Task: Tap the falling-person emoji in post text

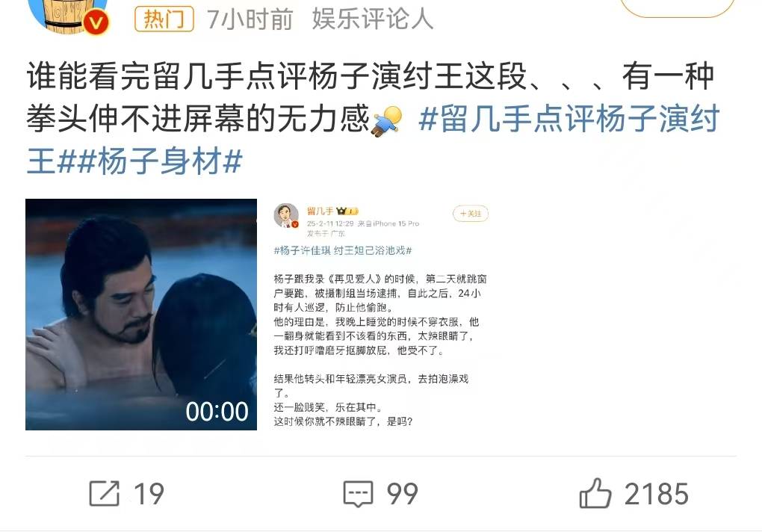Action: [x=387, y=120]
